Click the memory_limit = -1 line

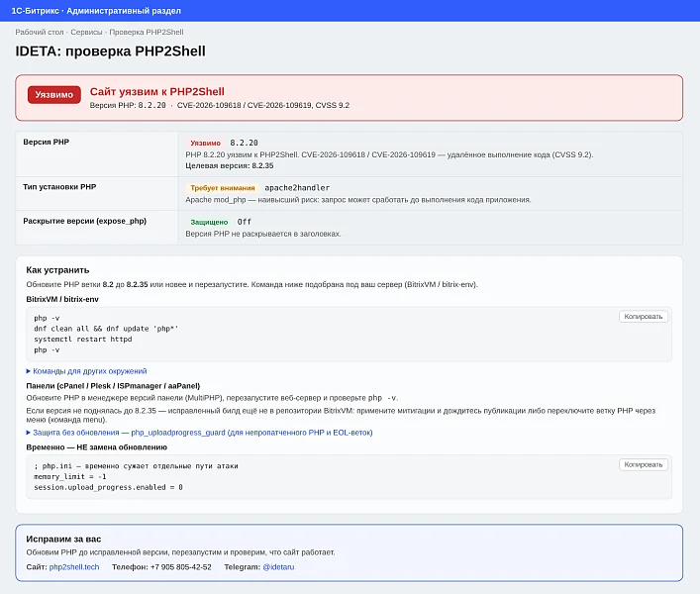pos(70,476)
